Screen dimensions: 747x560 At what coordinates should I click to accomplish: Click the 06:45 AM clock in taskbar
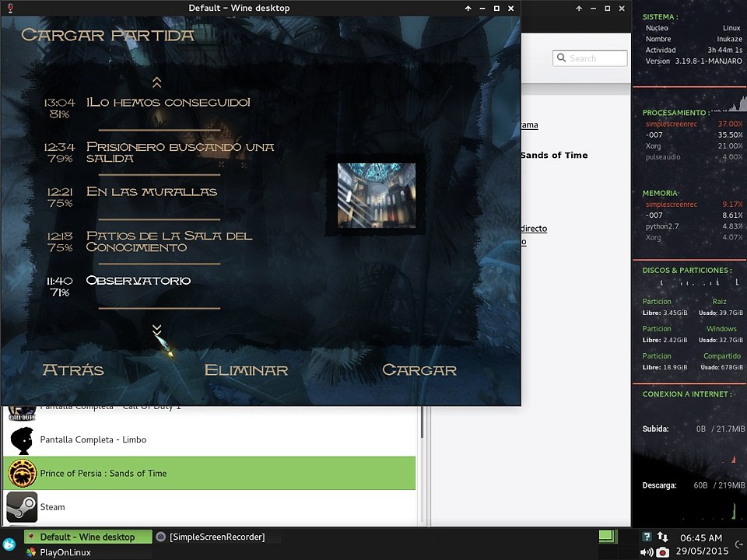pos(701,537)
